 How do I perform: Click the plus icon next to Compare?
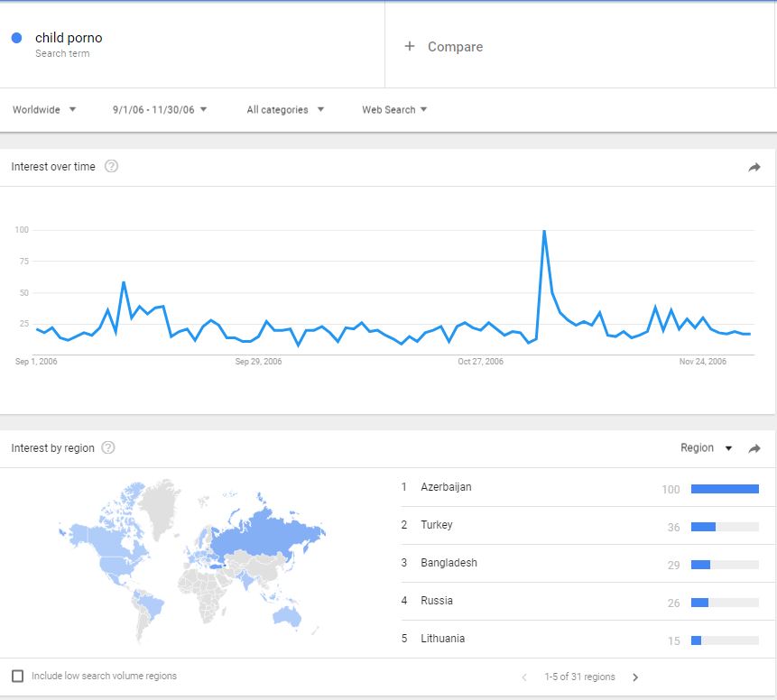pos(409,46)
